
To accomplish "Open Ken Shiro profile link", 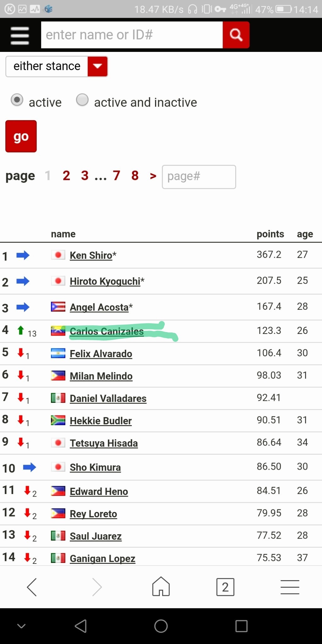I will [x=91, y=255].
